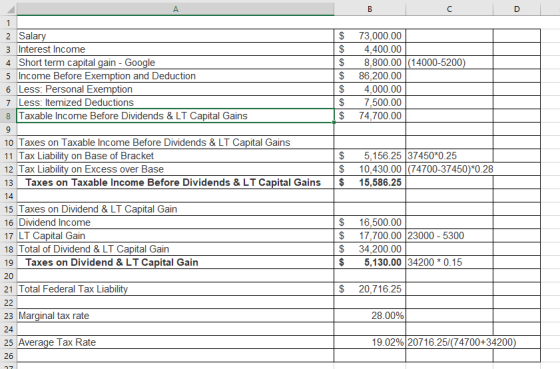Click Total Federal Tax Liability cell
This screenshot has height=369, width=560.
(175, 289)
